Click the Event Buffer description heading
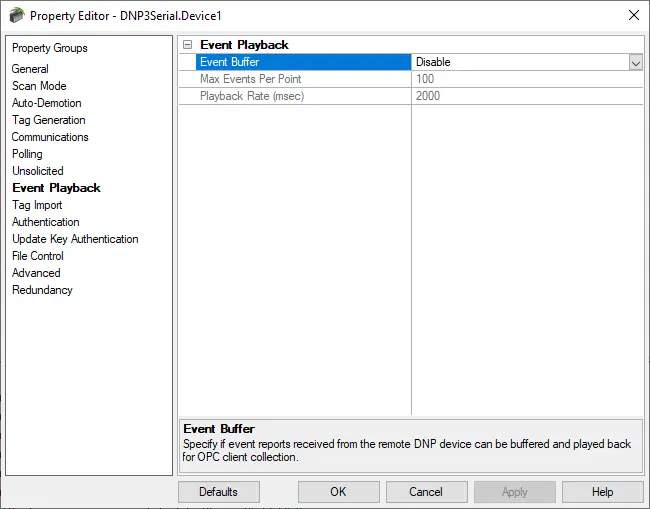Viewport: 650px width, 509px height. pyautogui.click(x=219, y=429)
